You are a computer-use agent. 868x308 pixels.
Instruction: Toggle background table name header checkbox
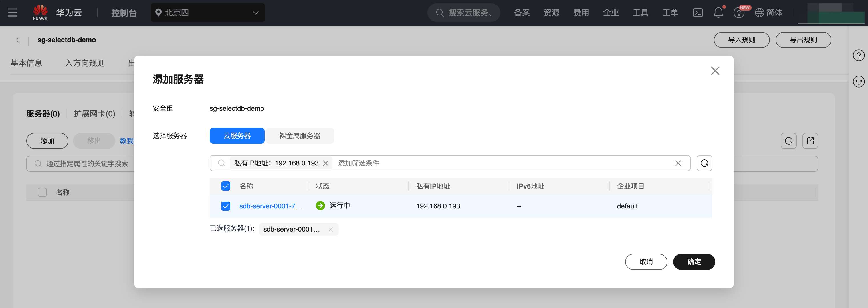[42, 192]
